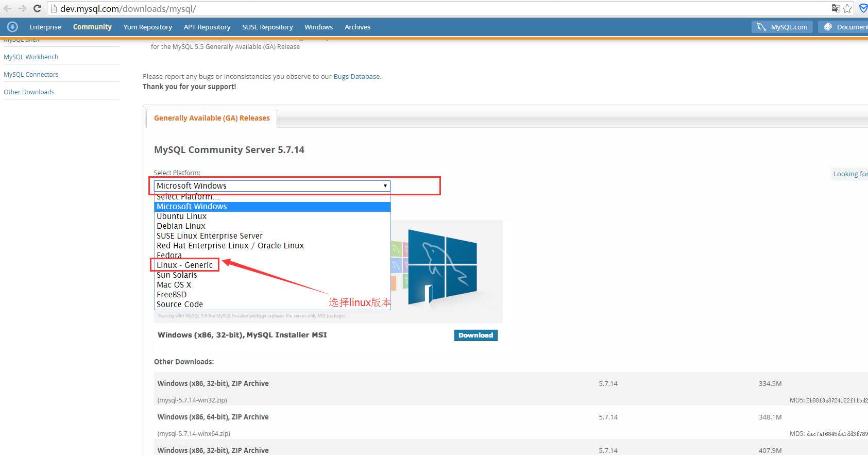Open the APT Repository menu item
The image size is (868, 455).
(207, 27)
